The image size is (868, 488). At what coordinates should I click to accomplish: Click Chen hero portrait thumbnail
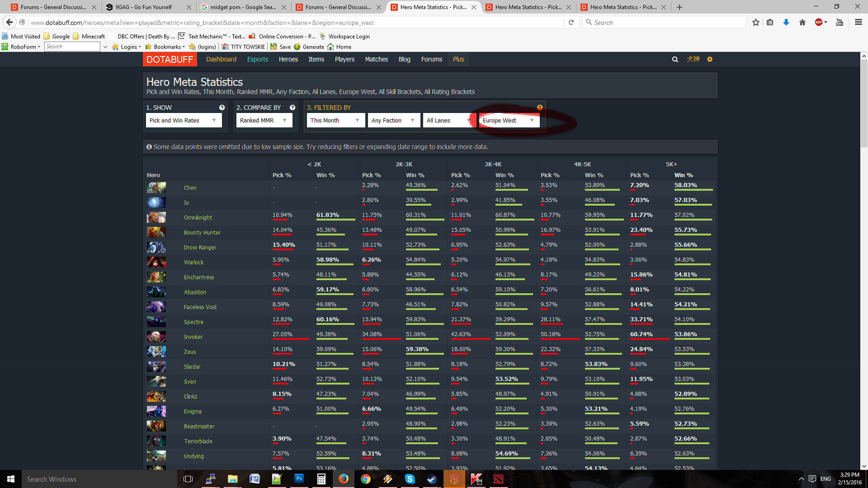[x=156, y=188]
